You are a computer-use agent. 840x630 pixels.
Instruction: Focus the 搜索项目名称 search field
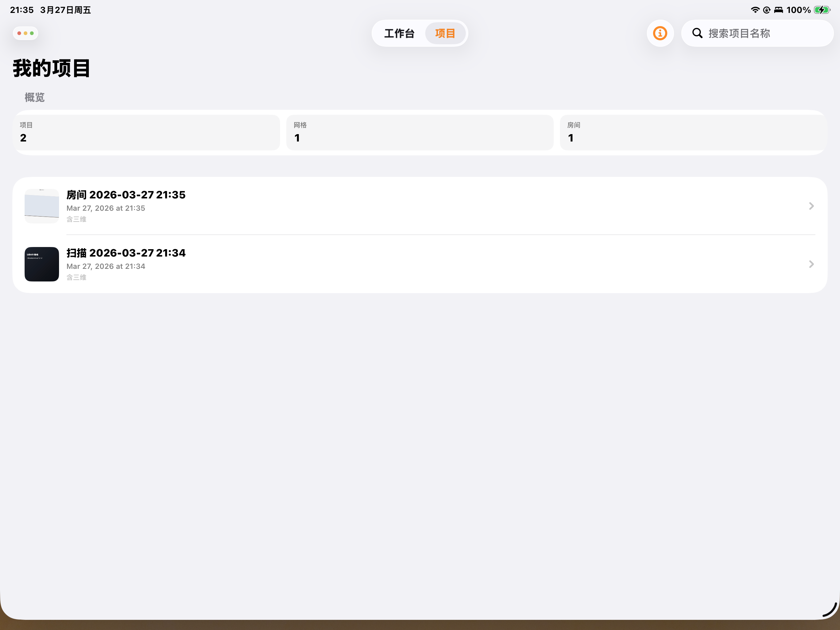click(757, 34)
